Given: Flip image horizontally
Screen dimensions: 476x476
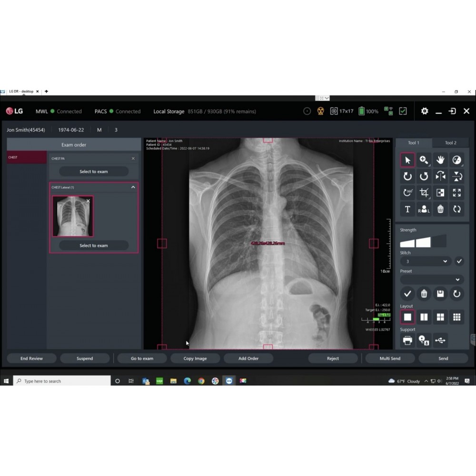Looking at the screenshot, I should 440,177.
